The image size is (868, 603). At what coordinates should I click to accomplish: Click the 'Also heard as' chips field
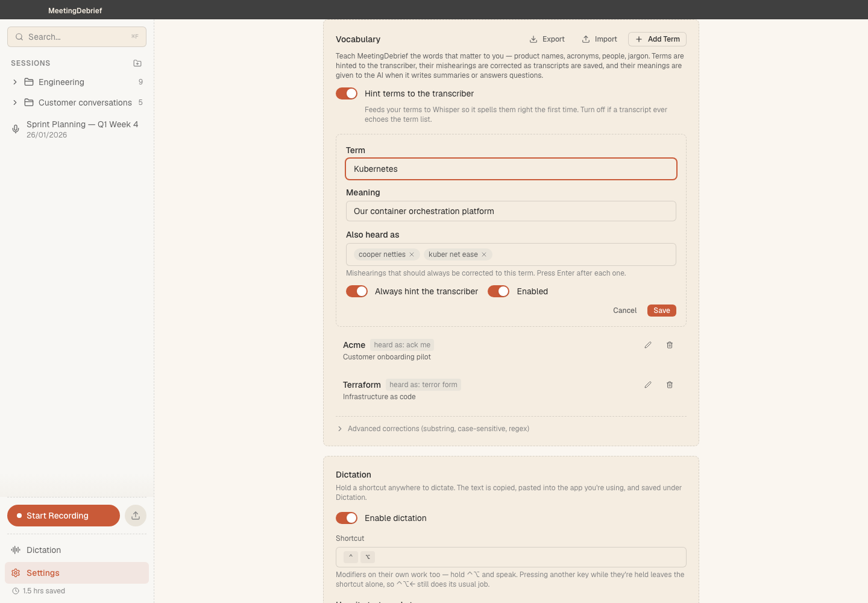511,254
